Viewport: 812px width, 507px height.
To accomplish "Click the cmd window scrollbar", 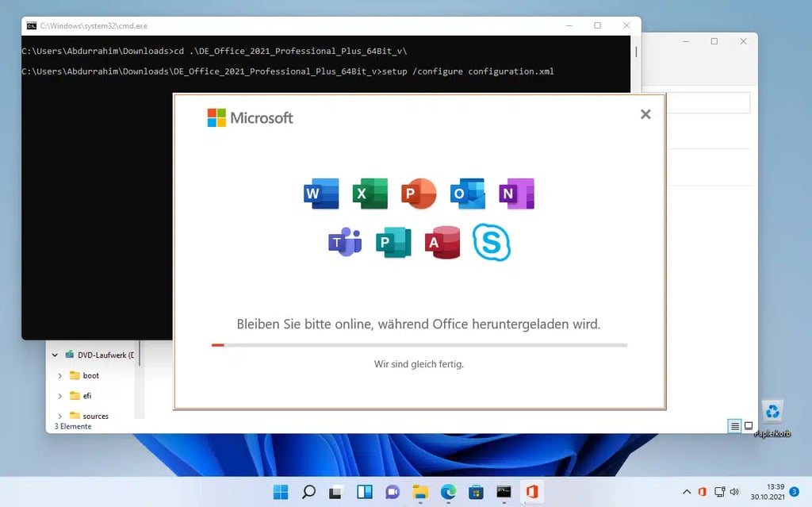I will click(636, 52).
